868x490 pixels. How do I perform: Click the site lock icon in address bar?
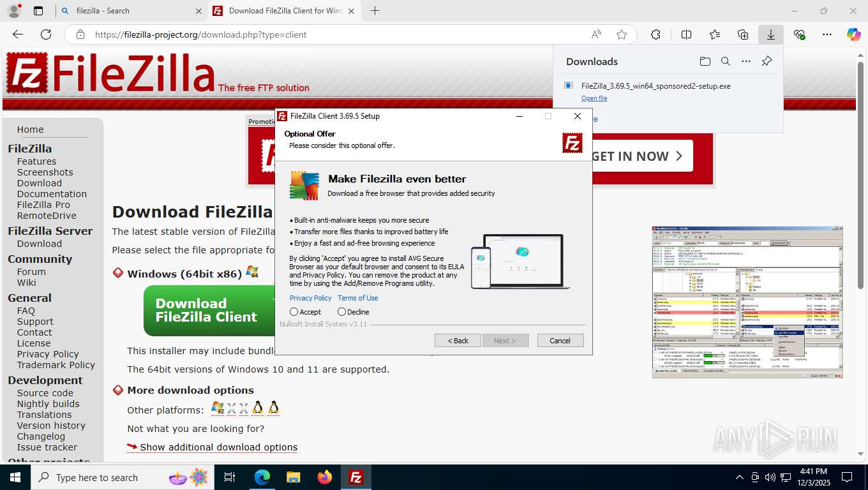click(80, 34)
